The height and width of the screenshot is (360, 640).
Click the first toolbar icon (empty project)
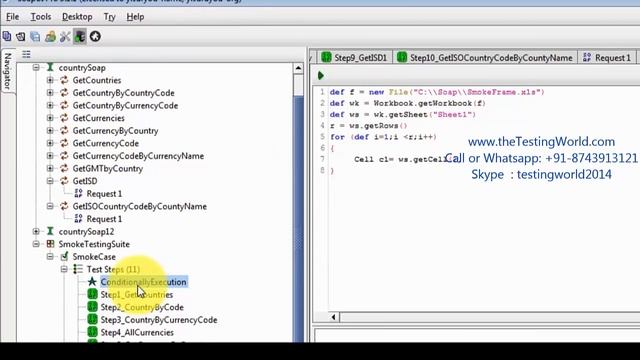tap(7, 37)
